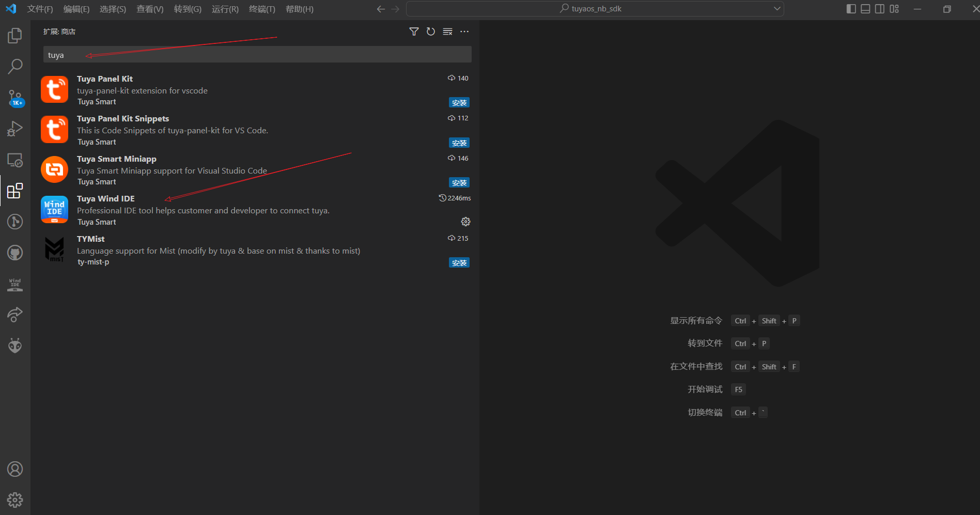This screenshot has width=980, height=515.
Task: Click the Tuya Smart Miniapp title
Action: (117, 159)
